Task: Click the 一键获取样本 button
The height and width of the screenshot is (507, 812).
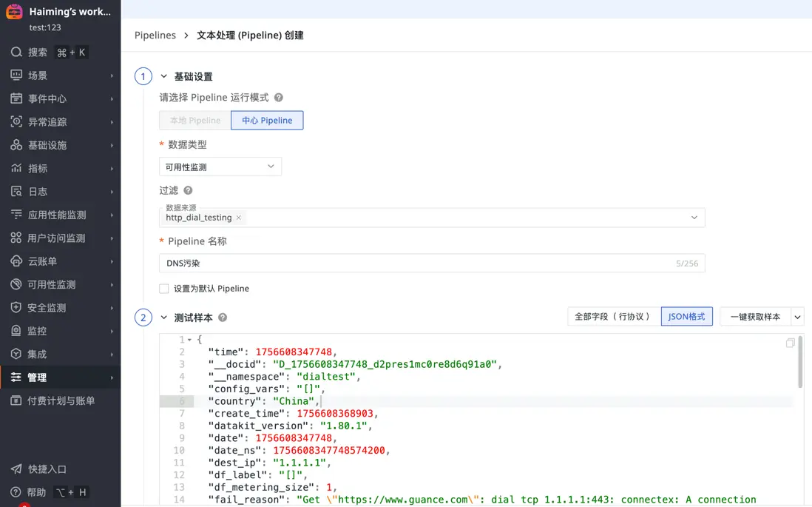Action: pos(755,317)
